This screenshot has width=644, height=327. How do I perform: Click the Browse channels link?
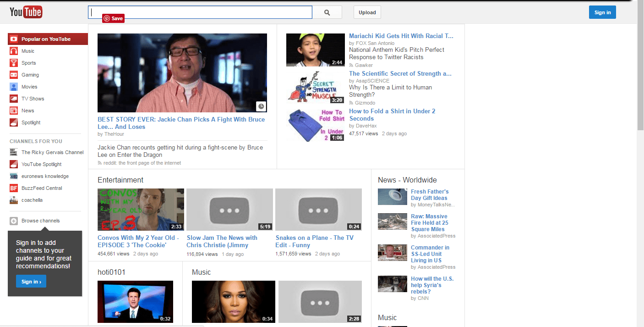coord(41,221)
